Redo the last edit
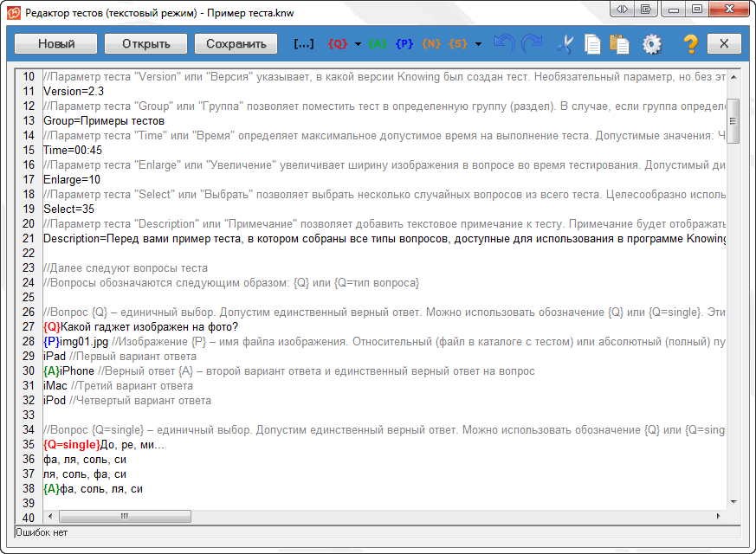This screenshot has height=554, width=756. [533, 44]
